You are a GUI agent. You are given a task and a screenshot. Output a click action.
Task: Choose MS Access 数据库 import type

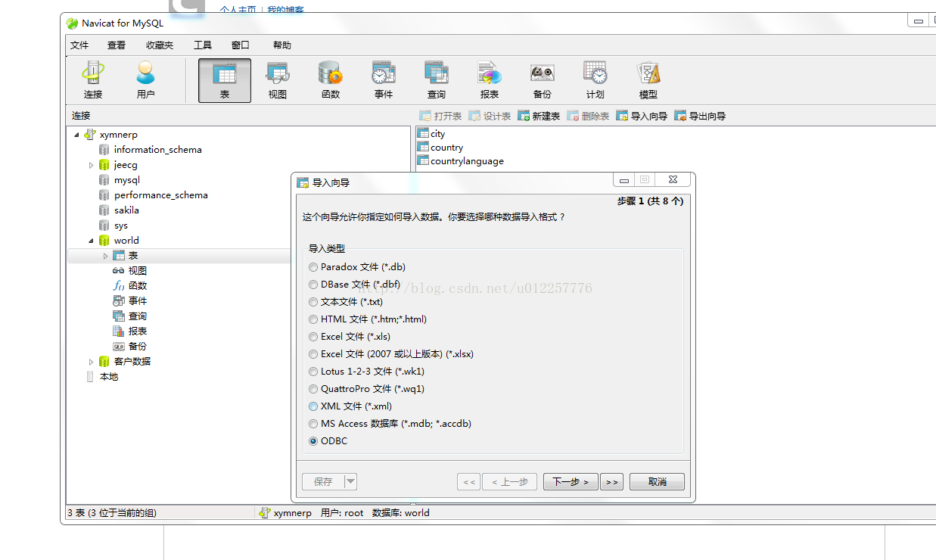click(313, 424)
